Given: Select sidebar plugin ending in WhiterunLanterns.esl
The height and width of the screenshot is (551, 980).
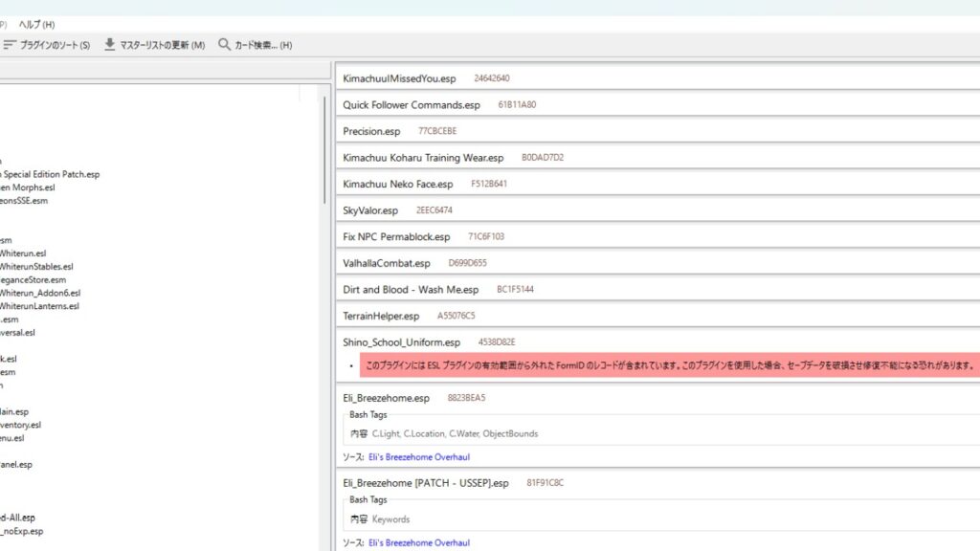Looking at the screenshot, I should pyautogui.click(x=39, y=306).
